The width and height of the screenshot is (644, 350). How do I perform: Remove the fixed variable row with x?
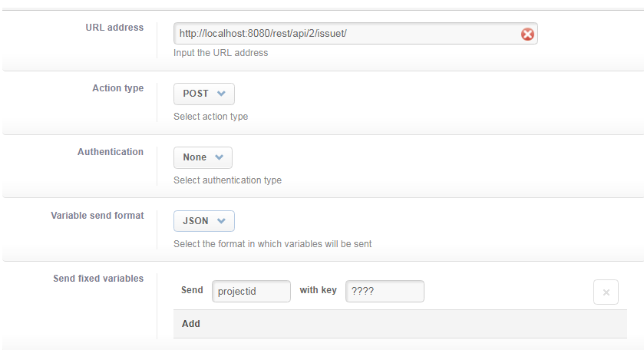(x=606, y=292)
